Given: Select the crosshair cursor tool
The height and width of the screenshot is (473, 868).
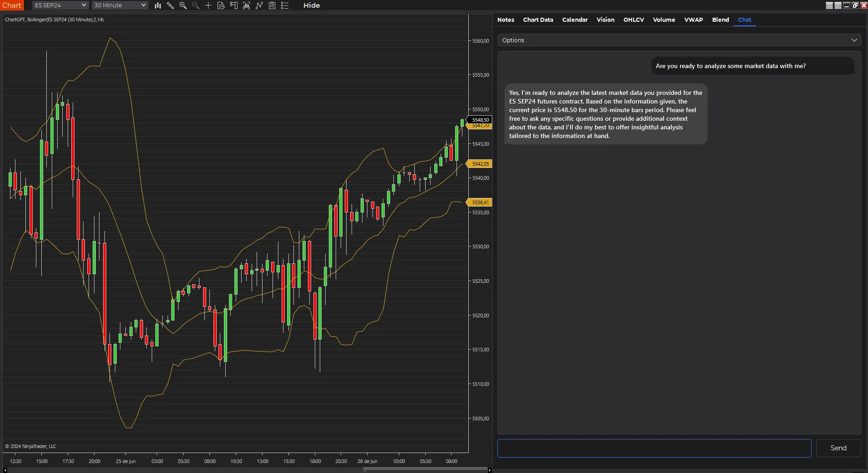Looking at the screenshot, I should (x=208, y=5).
